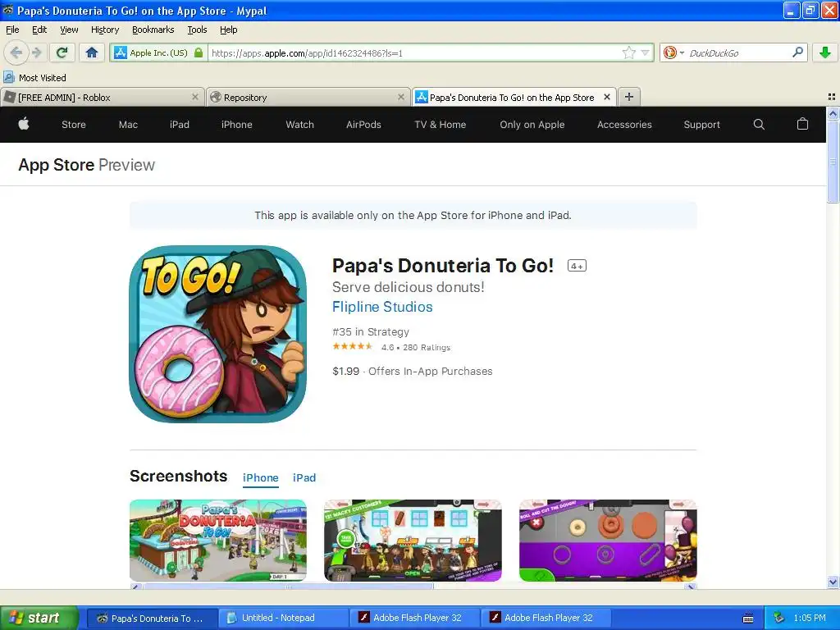The width and height of the screenshot is (840, 630).
Task: Open the Most Visited bookmarks folder
Action: 35,78
